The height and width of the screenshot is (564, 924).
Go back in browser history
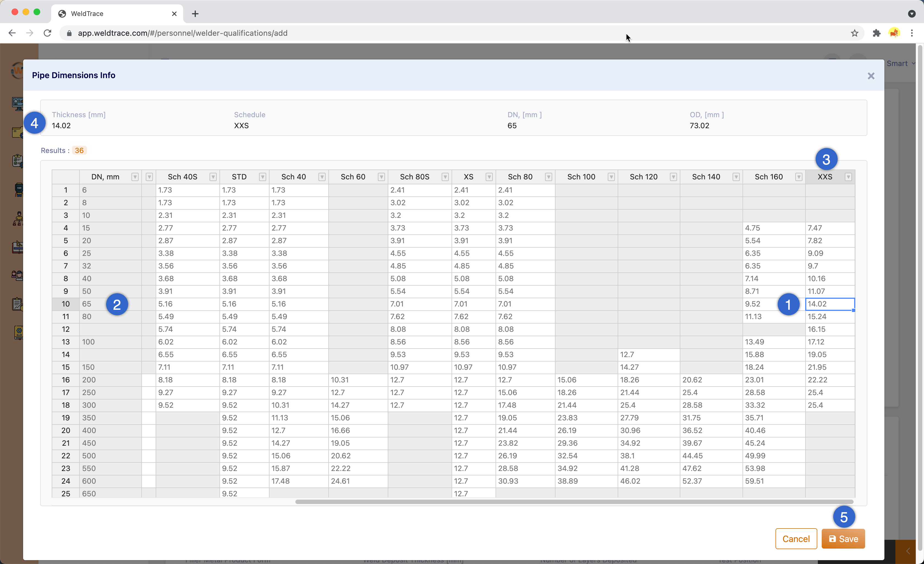[12, 33]
